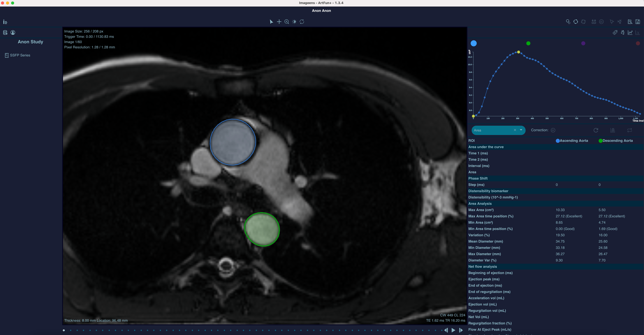The height and width of the screenshot is (335, 644).
Task: Select the green Descending Aorta ROI on image
Action: (262, 229)
